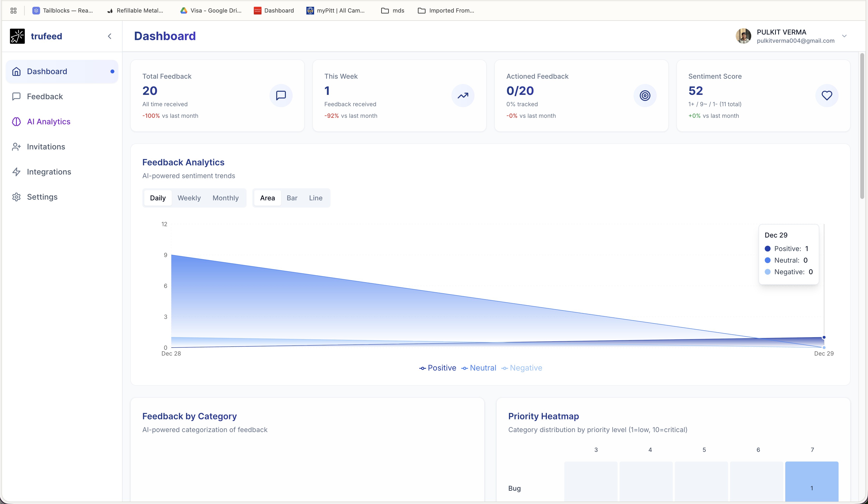Click the Total Feedback chat bubble icon
Image resolution: width=868 pixels, height=504 pixels.
click(x=281, y=96)
